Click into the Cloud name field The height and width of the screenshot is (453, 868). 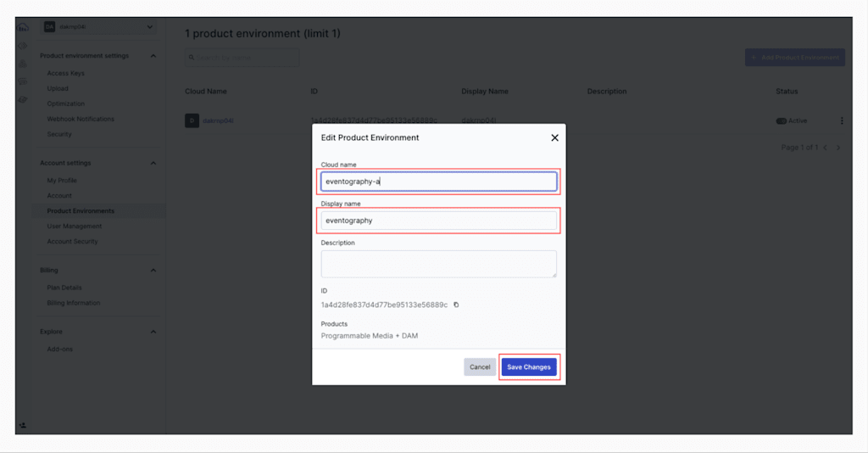[x=438, y=182]
